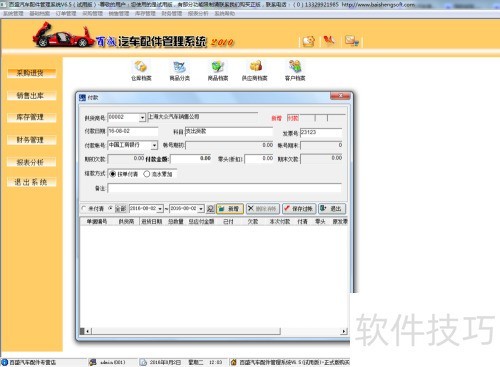Click into the 付款日期 date field

[x=133, y=131]
